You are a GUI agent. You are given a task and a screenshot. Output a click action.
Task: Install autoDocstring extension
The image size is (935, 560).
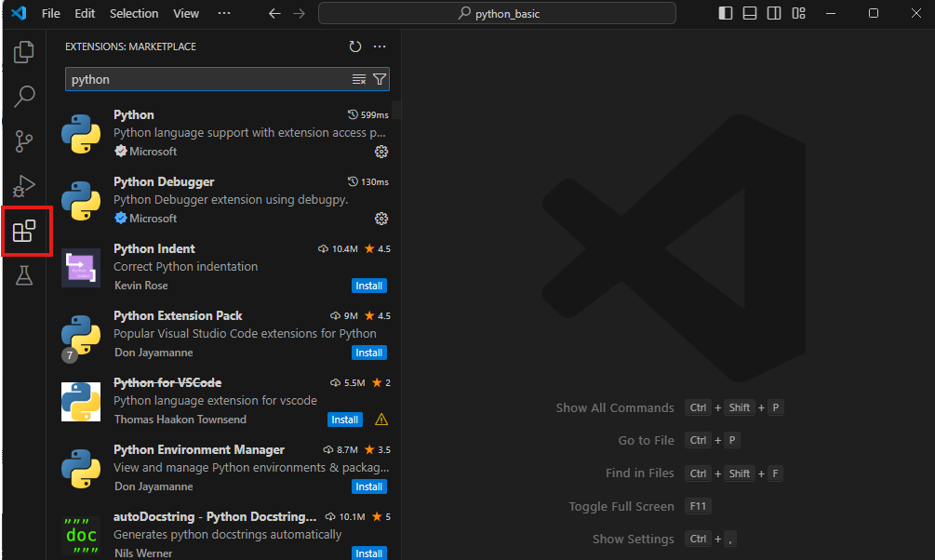369,553
